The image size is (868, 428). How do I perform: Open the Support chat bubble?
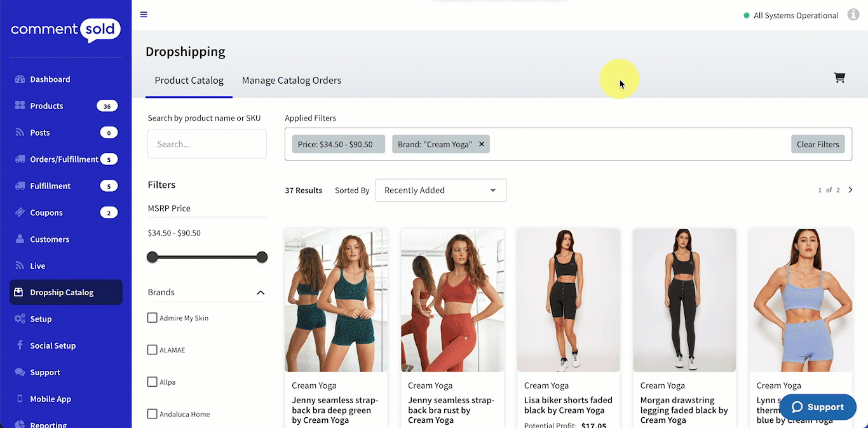tap(817, 407)
